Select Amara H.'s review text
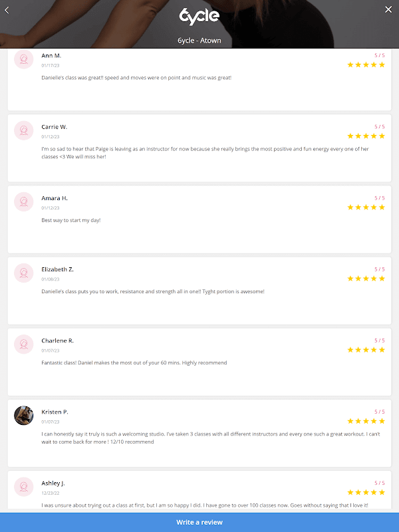Image resolution: width=399 pixels, height=532 pixels. (x=71, y=220)
